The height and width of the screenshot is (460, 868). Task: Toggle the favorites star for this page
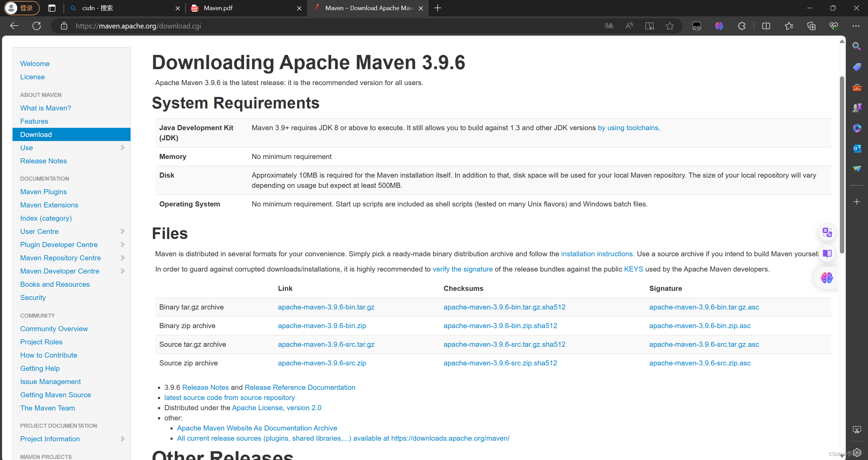tap(670, 26)
